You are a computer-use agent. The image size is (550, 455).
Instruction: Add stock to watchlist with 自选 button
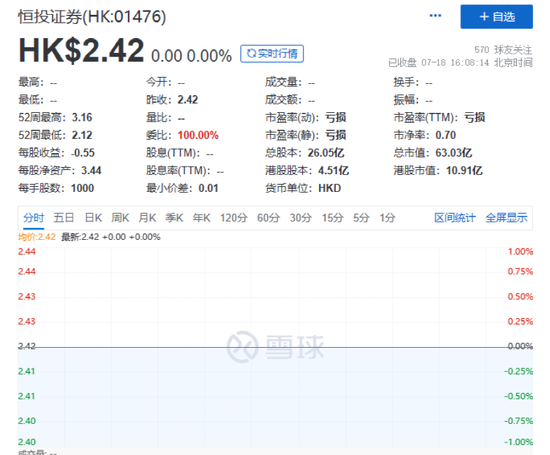tap(496, 16)
